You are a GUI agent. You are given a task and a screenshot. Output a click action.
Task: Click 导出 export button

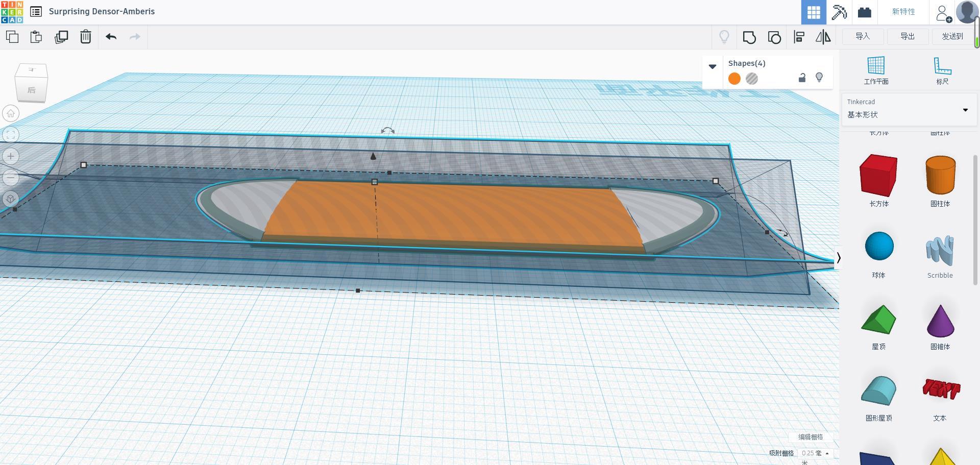pos(908,36)
